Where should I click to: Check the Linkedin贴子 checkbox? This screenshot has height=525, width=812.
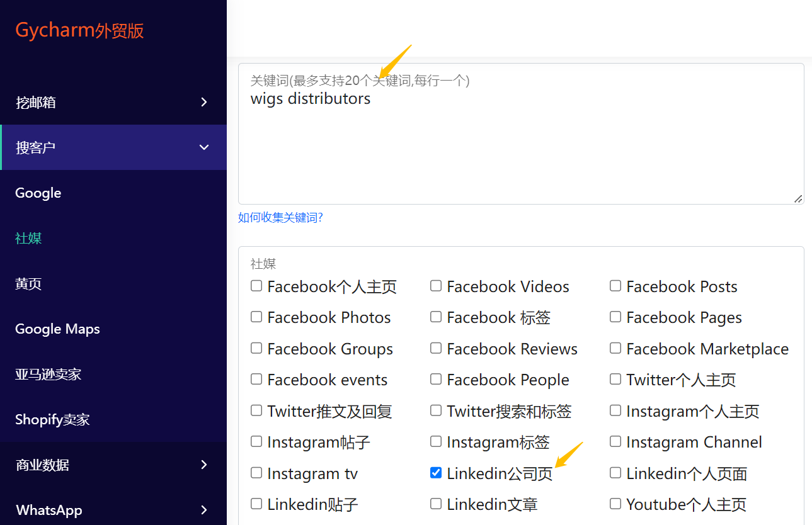coord(256,504)
